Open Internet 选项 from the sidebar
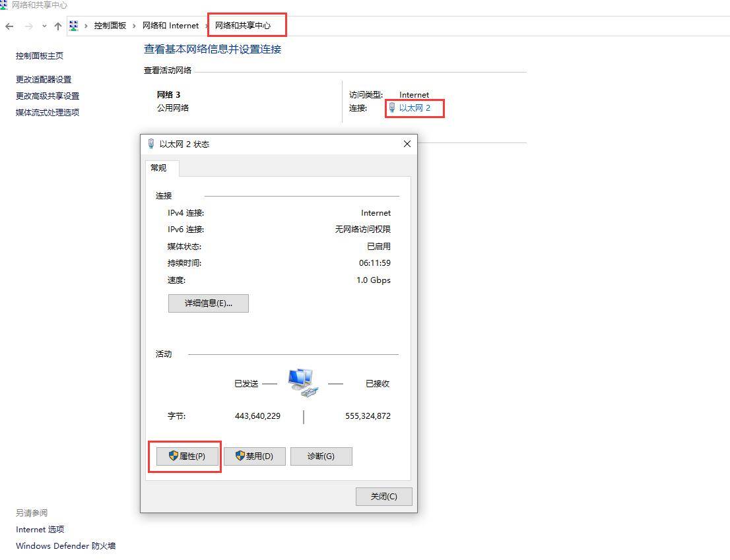 pos(39,529)
